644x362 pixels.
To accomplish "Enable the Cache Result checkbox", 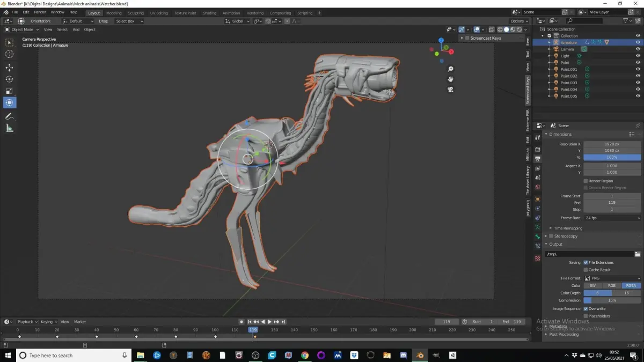I will tap(586, 270).
